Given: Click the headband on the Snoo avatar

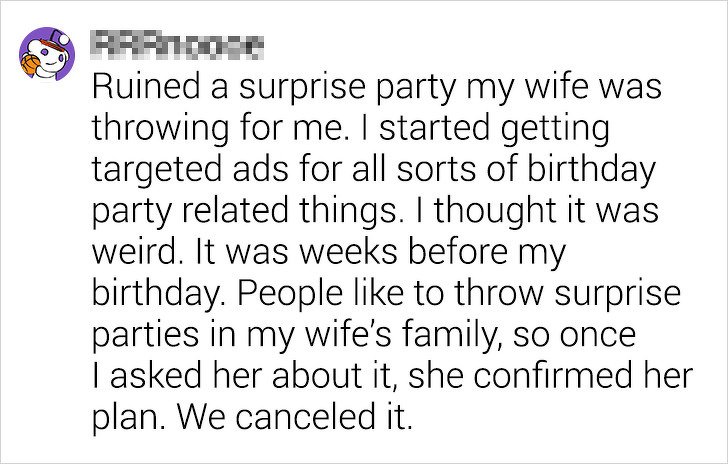Looking at the screenshot, I should click(52, 44).
